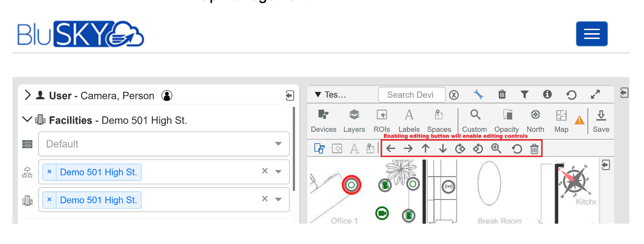644x244 pixels.
Task: Toggle Layers in the map toolbar
Action: point(354,120)
